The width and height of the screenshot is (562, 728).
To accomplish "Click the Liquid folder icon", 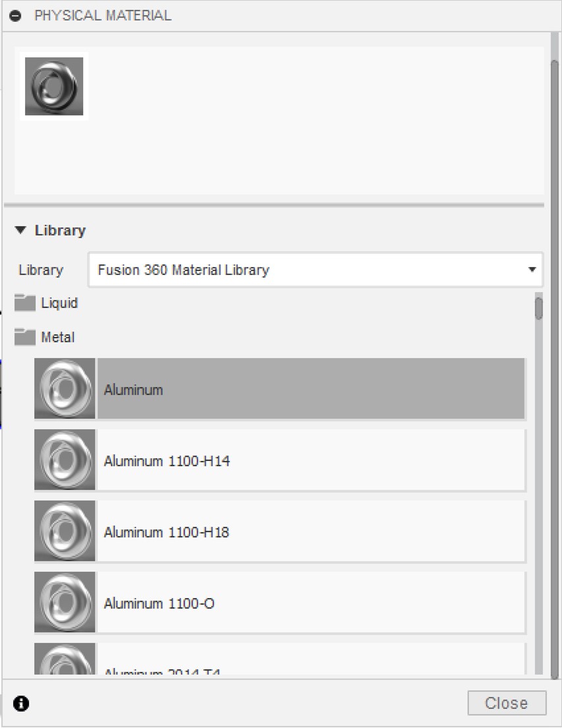I will click(25, 303).
